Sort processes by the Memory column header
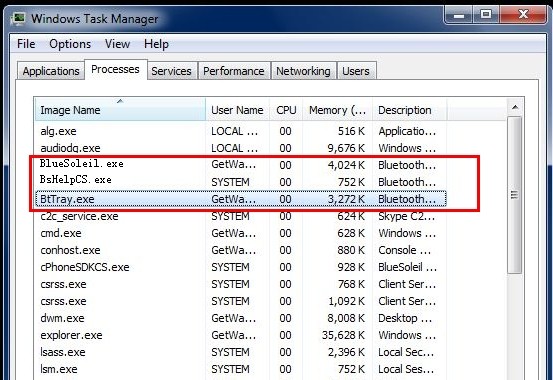Image resolution: width=553 pixels, height=380 pixels. (337, 110)
